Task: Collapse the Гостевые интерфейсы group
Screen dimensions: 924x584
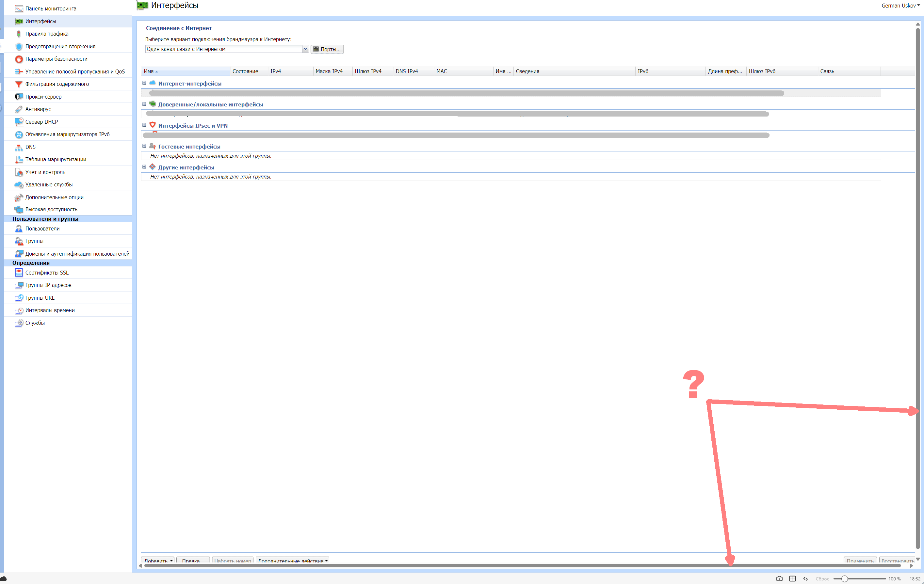Action: 144,146
